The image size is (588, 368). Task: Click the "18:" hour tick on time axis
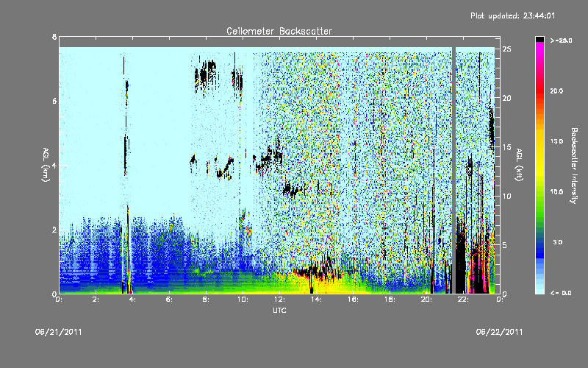[390, 300]
